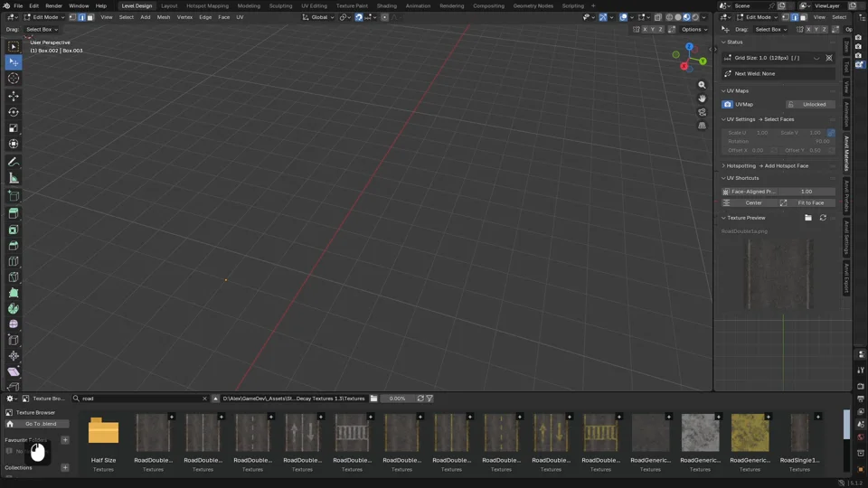The image size is (868, 488).
Task: Open the Edit Mode dropdown in main viewport
Action: coord(44,17)
